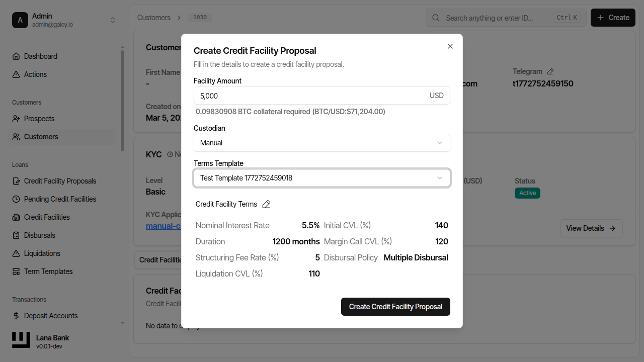The height and width of the screenshot is (362, 644).
Task: Open the Custodian dropdown
Action: (x=322, y=143)
